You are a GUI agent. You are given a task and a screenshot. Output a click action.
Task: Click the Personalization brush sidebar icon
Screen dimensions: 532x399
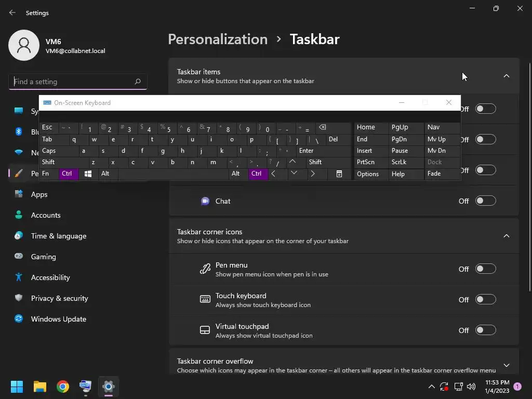point(19,174)
